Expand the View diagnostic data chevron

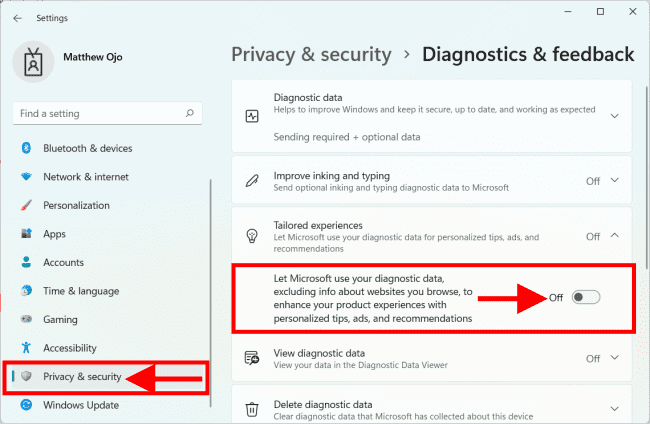pyautogui.click(x=614, y=358)
